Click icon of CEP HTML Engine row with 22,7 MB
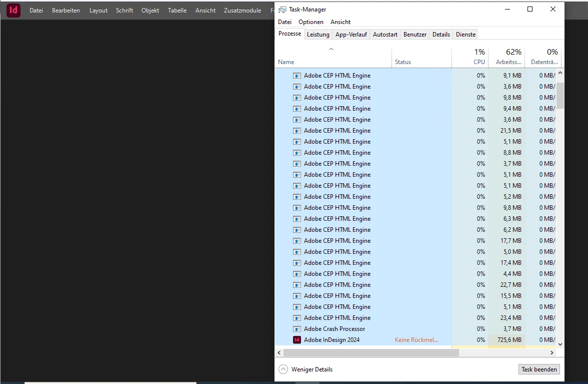Viewport: 588px width, 384px height. pyautogui.click(x=296, y=285)
